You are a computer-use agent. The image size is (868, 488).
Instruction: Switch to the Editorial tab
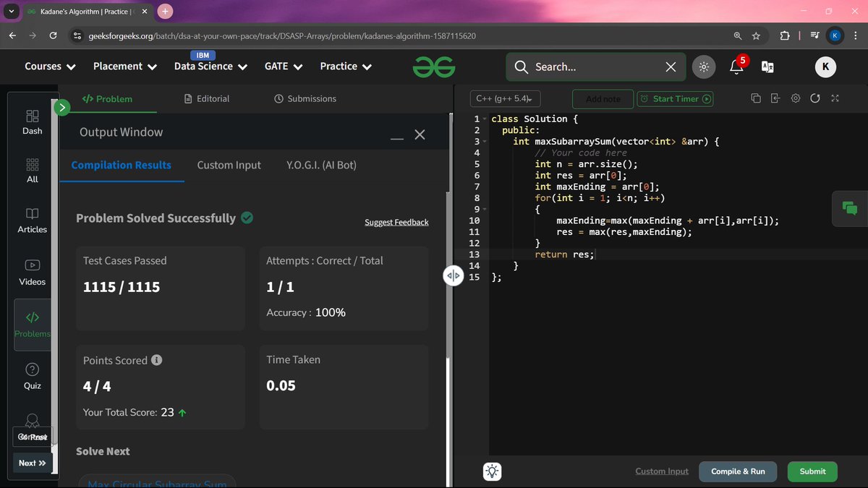(x=207, y=98)
